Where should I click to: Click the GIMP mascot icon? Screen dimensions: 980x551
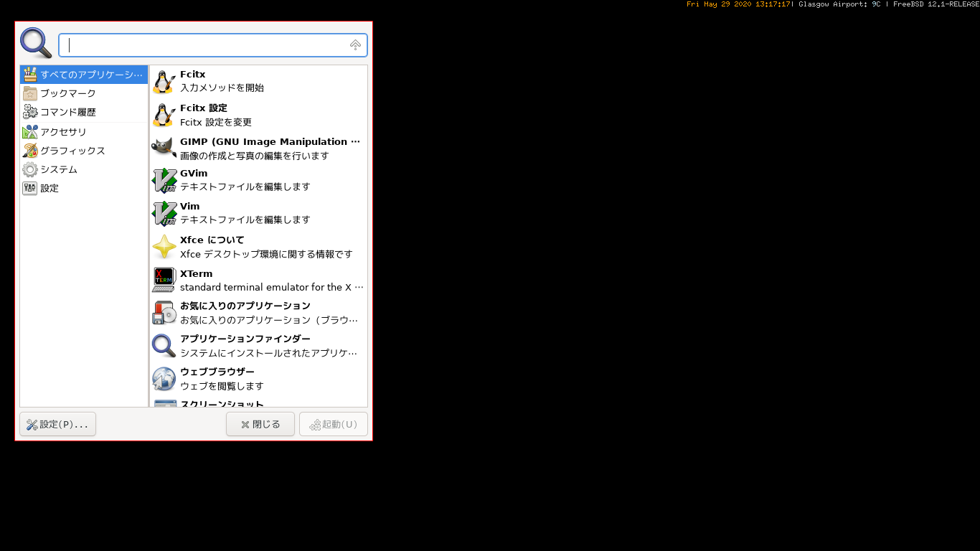coord(164,148)
